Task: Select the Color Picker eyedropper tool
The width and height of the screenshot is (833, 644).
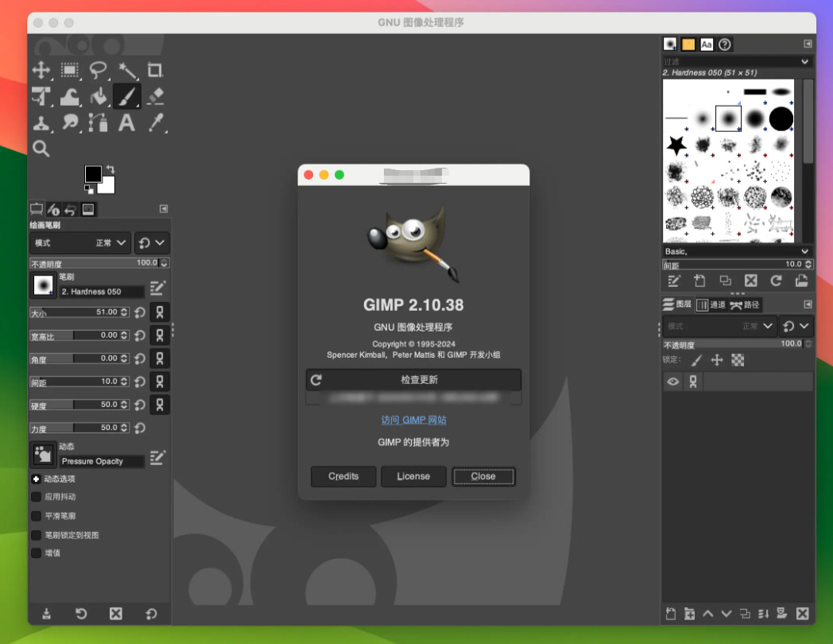Action: pyautogui.click(x=155, y=122)
